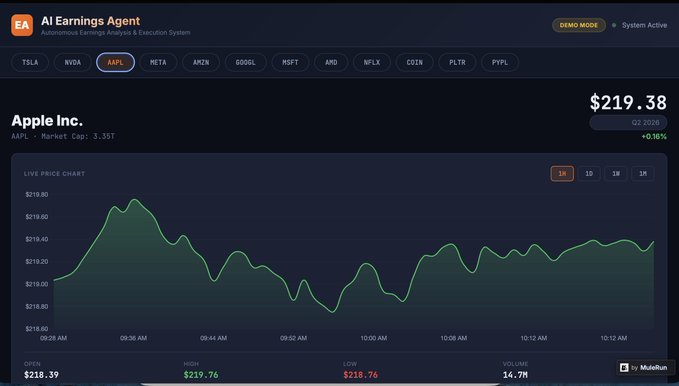Open the GOOGL ticker tab
Image resolution: width=679 pixels, height=386 pixels.
pyautogui.click(x=246, y=62)
